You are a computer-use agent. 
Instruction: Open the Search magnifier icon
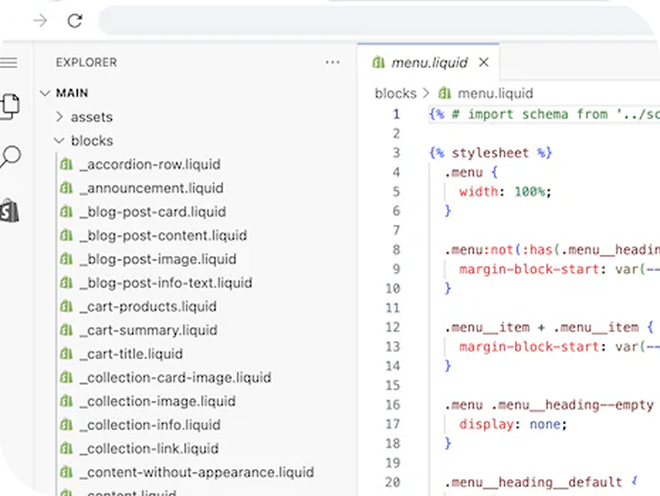pos(11,156)
